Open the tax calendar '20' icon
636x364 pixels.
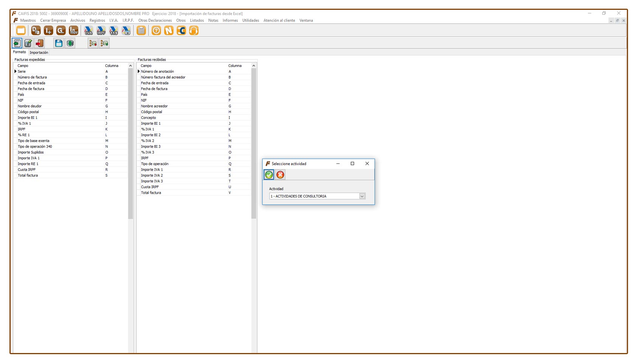pos(126,31)
